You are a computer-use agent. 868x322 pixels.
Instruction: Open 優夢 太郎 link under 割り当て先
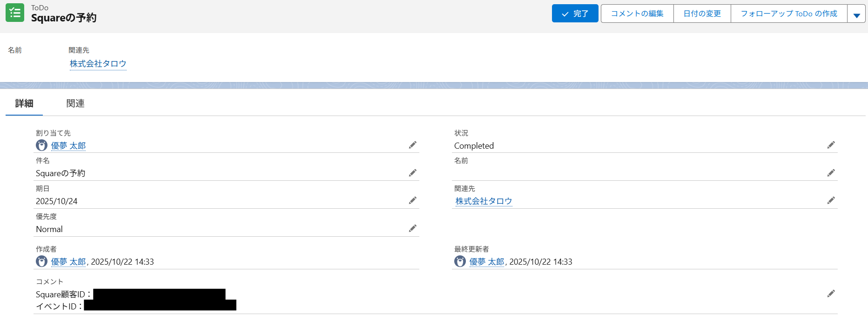point(68,146)
